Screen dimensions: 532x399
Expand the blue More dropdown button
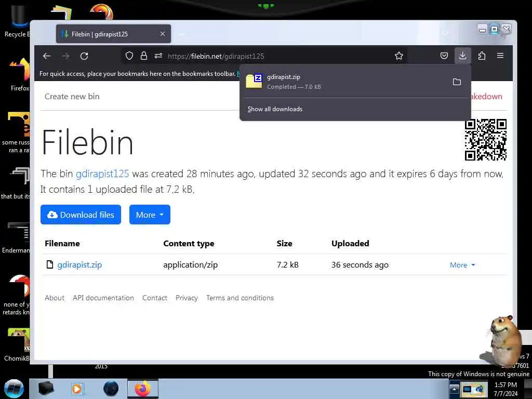pos(150,215)
